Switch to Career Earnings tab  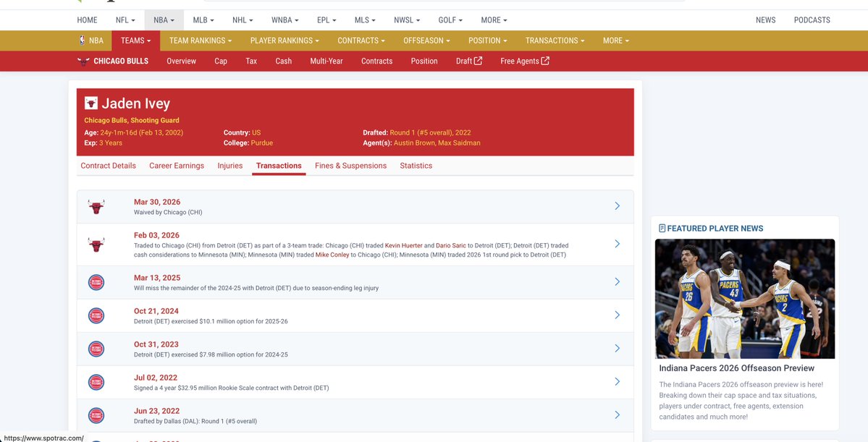pos(177,166)
